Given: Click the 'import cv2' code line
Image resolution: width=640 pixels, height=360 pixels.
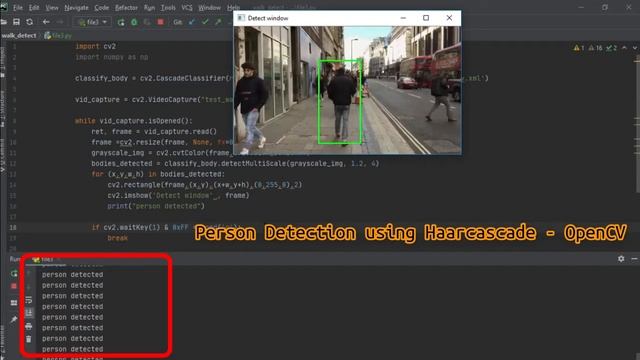Looking at the screenshot, I should 95,46.
